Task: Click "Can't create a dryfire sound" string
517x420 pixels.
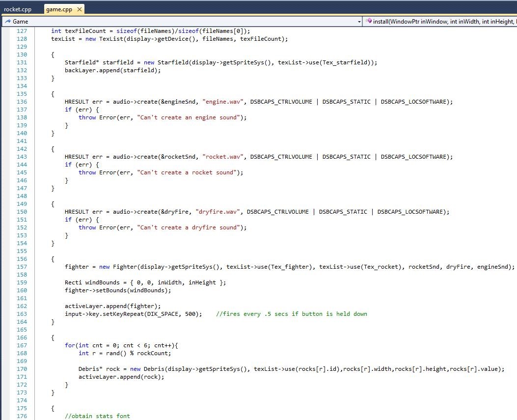Action: [191, 227]
